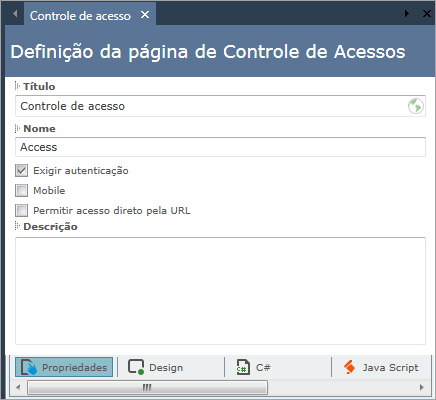The width and height of the screenshot is (436, 400).
Task: Uncheck Exigir autenticação checkbox
Action: click(x=21, y=170)
